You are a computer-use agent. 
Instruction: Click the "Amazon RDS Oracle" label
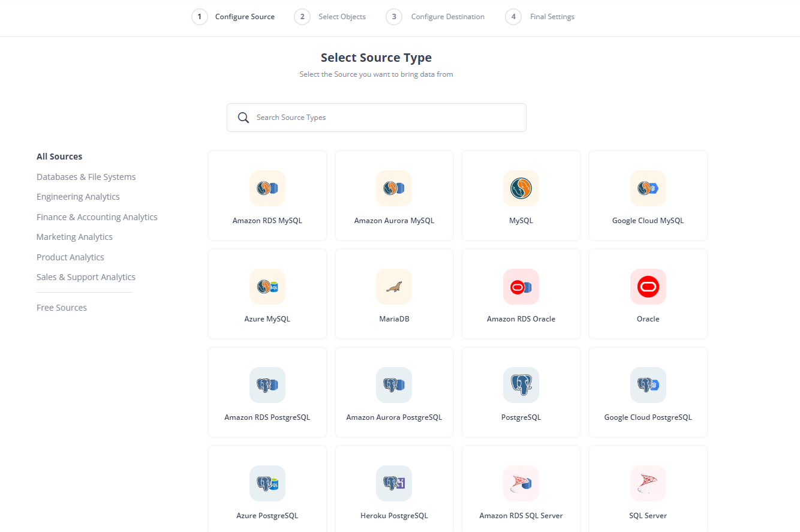coord(521,319)
